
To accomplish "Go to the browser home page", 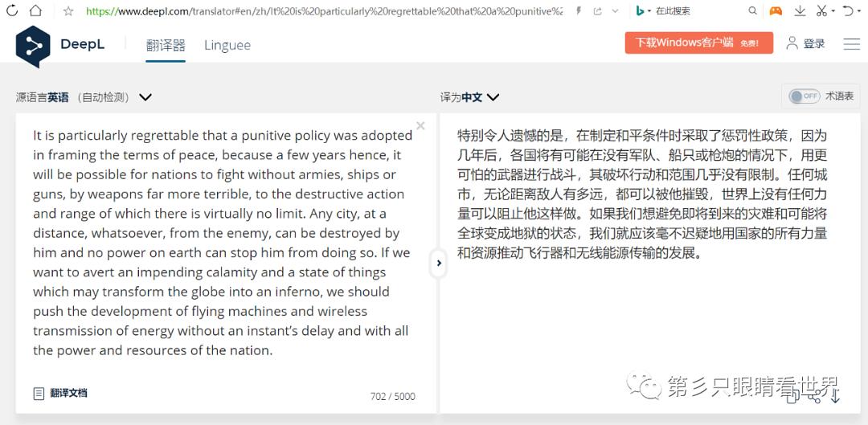I will pyautogui.click(x=36, y=11).
